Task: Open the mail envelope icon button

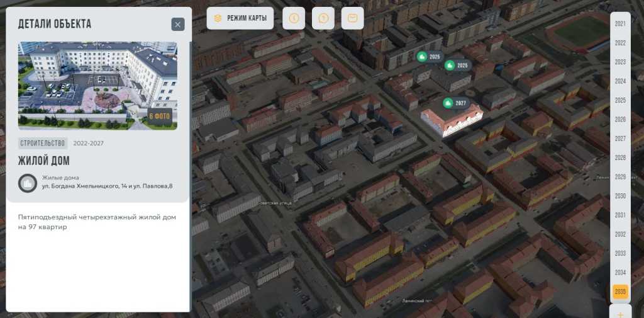Action: tap(353, 18)
